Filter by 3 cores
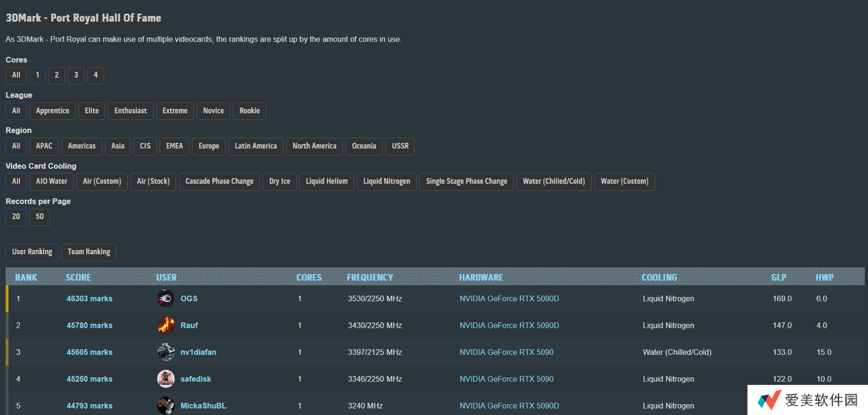The image size is (868, 415). point(76,75)
